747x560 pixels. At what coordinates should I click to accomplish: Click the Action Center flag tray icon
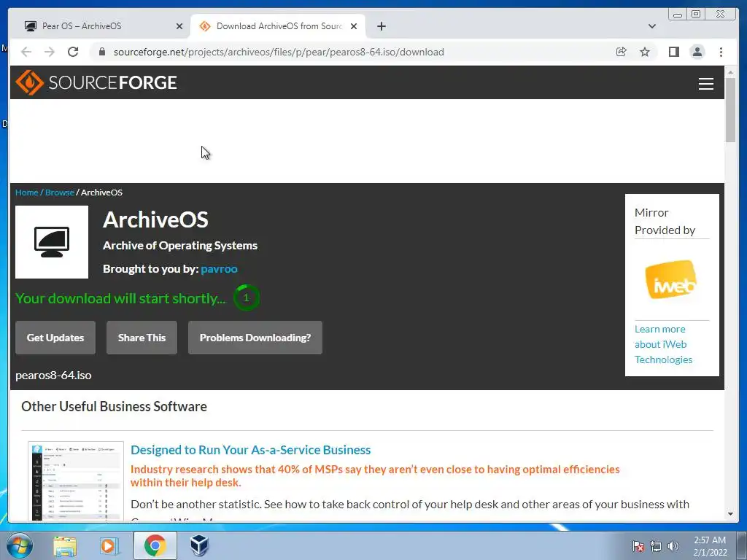pyautogui.click(x=638, y=546)
